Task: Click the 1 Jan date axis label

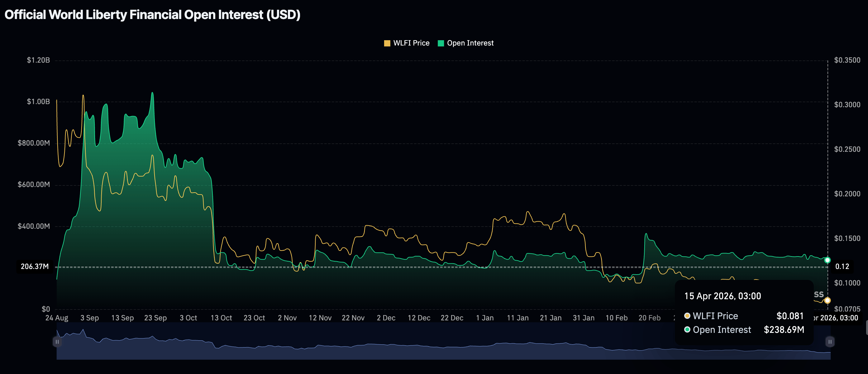Action: point(484,318)
